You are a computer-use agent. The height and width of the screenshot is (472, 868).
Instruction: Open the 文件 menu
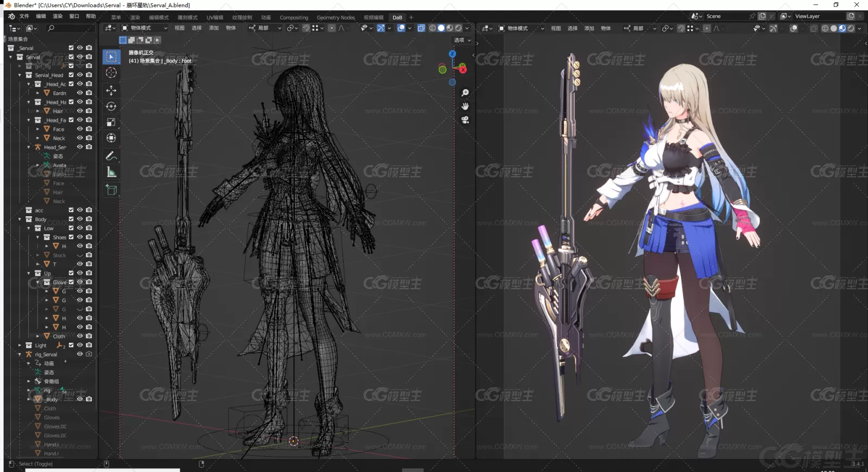pos(24,16)
